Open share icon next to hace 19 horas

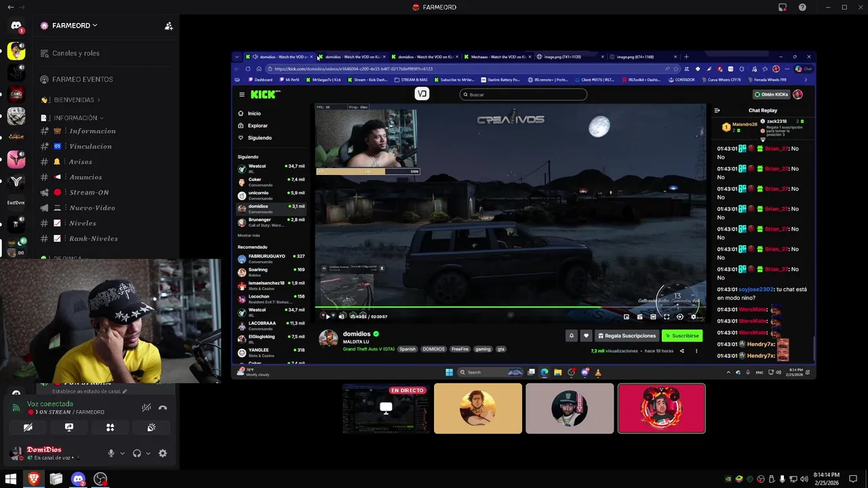(682, 351)
